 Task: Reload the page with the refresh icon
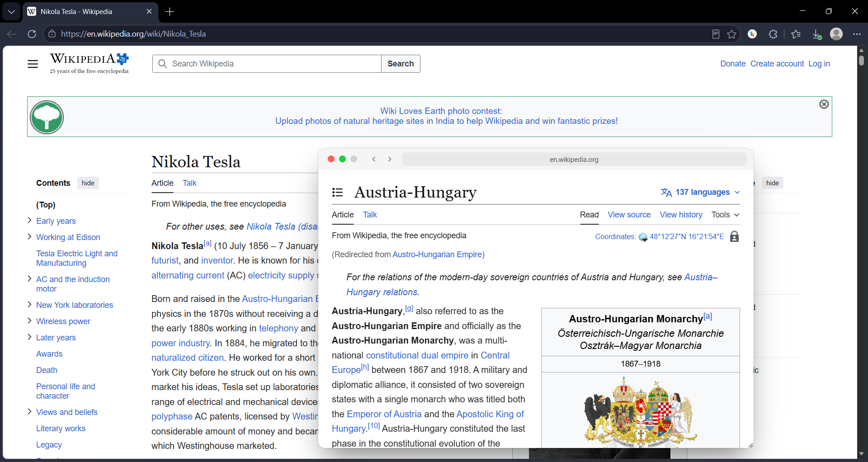pyautogui.click(x=32, y=34)
